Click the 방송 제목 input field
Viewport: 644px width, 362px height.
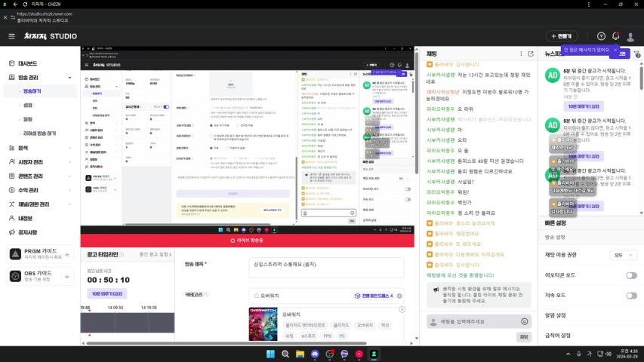[326, 268]
